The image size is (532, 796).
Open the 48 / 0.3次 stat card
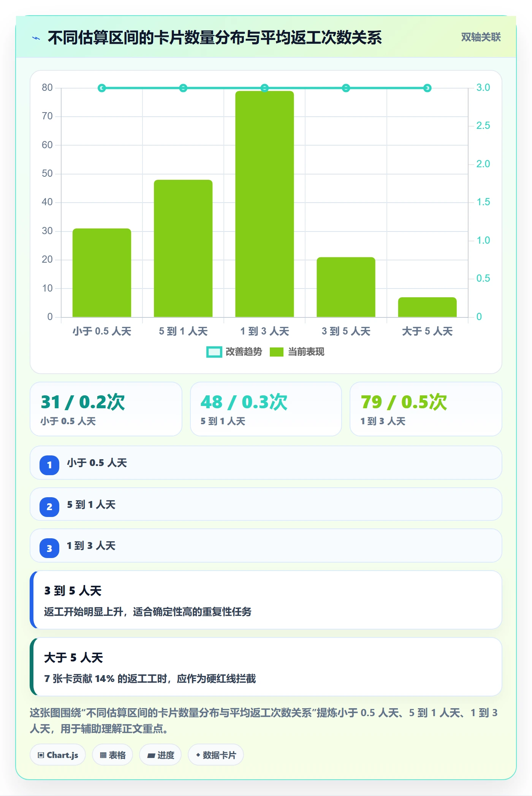coord(266,409)
